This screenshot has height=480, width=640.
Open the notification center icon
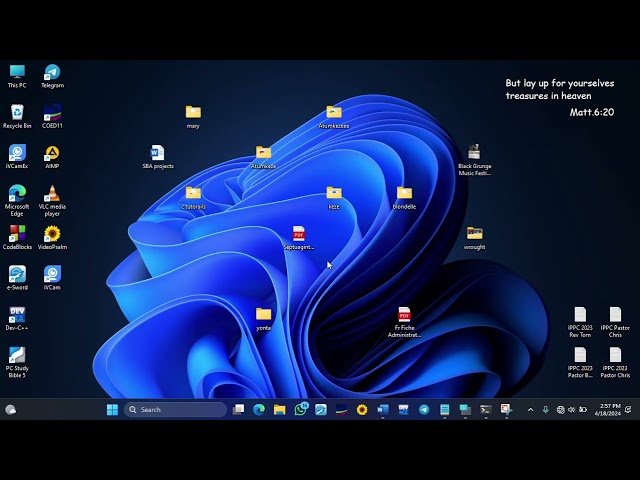[x=629, y=409]
